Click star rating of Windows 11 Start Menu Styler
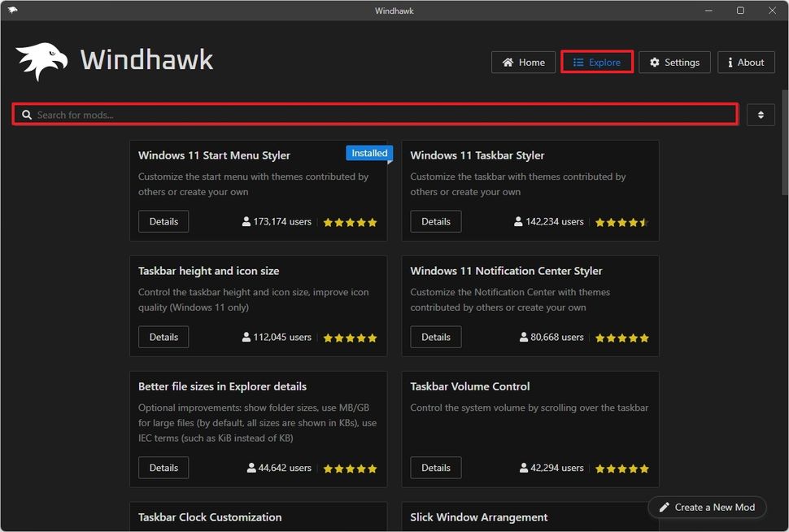 click(351, 222)
